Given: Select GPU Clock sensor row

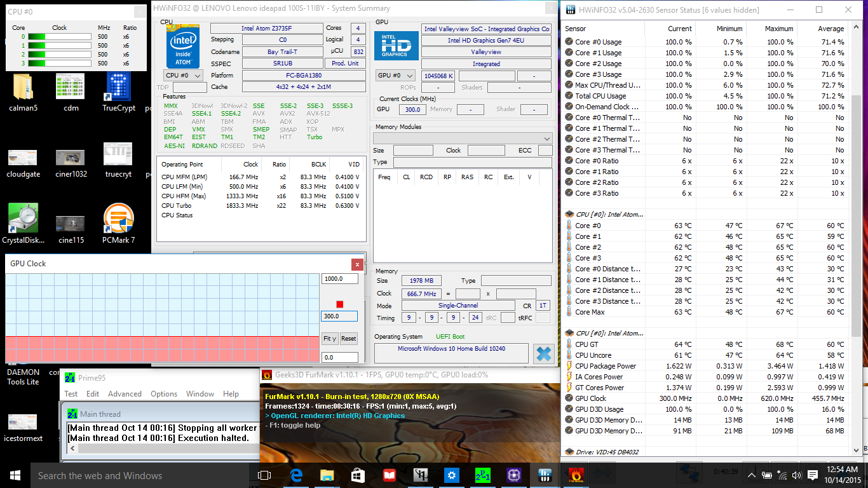Looking at the screenshot, I should (x=705, y=398).
